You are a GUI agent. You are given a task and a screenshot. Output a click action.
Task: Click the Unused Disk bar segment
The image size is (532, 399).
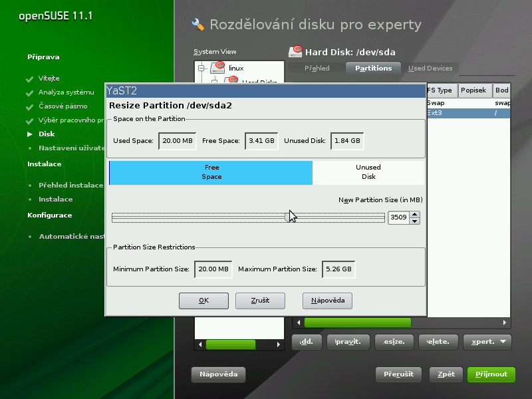pos(368,172)
